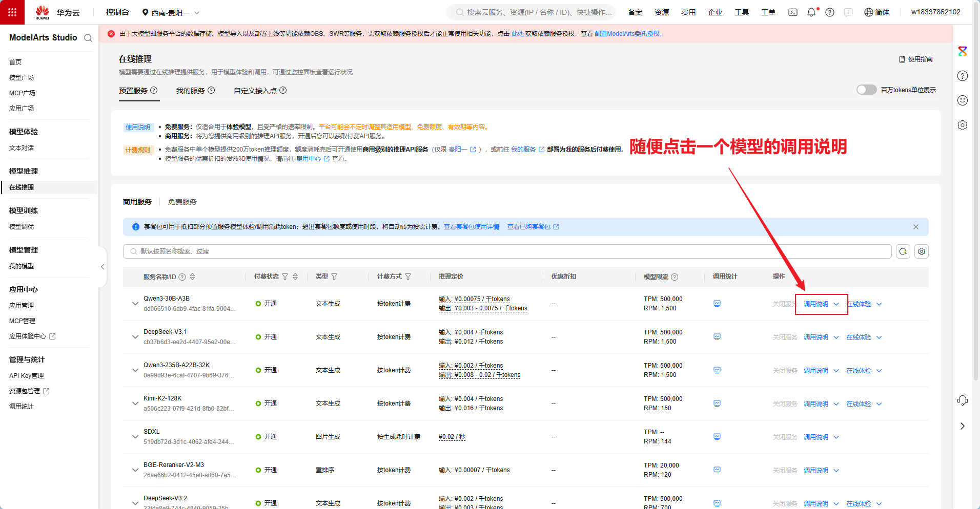Click 在线体验 for Kimi-K2-128K
The image size is (980, 509).
tap(859, 404)
